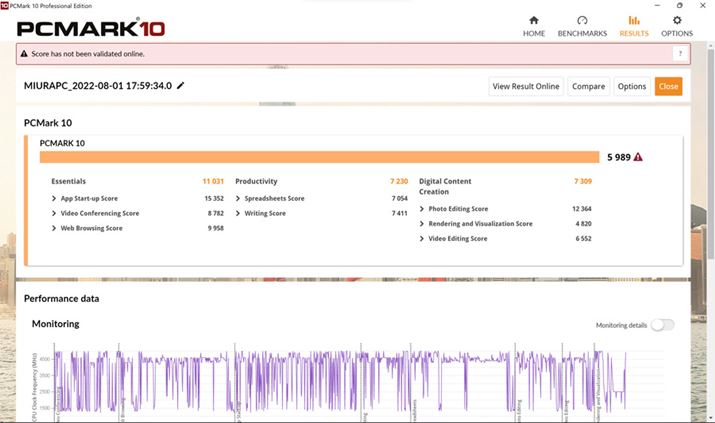Click the orange PCMark 10 score bar
Viewport: 715px width, 423px height.
pyautogui.click(x=320, y=157)
